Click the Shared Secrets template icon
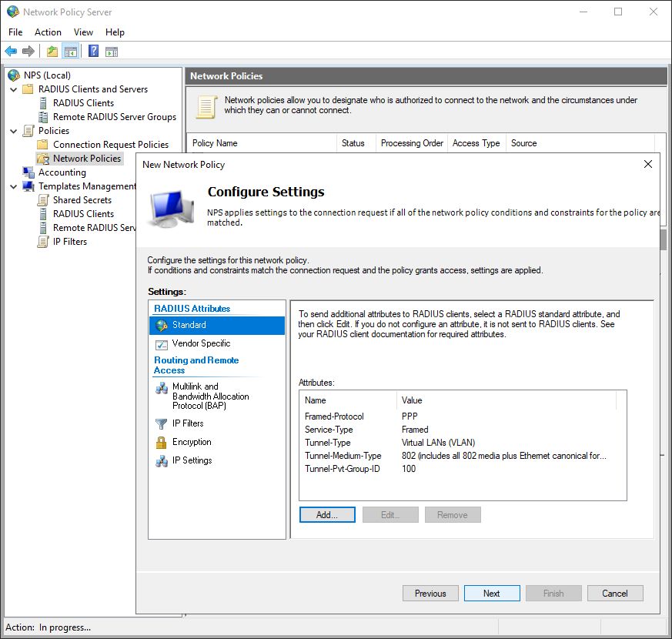The image size is (672, 639). (x=43, y=200)
